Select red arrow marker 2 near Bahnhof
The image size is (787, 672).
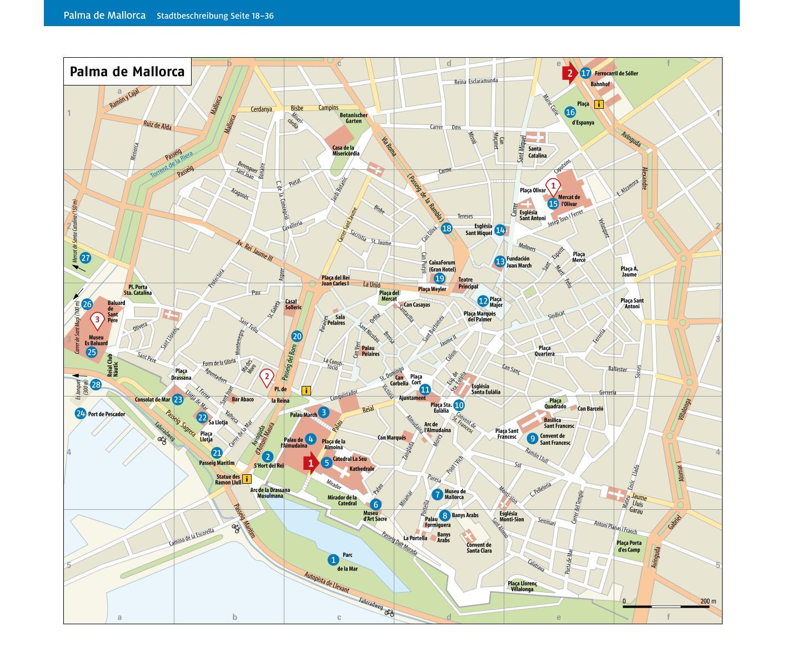pos(569,73)
